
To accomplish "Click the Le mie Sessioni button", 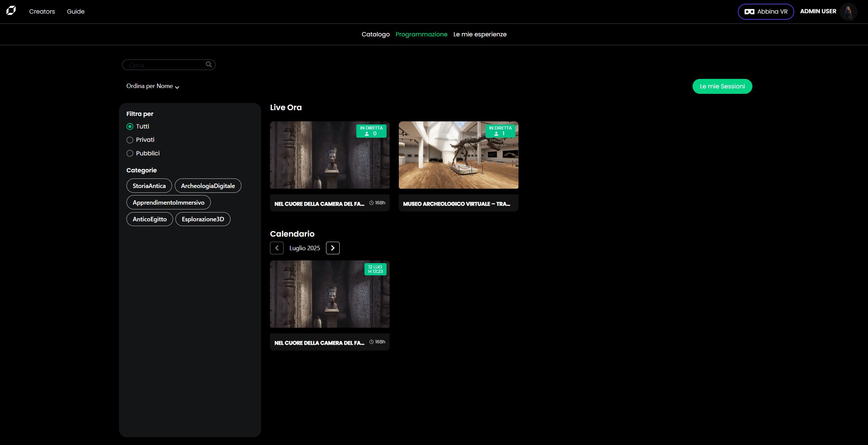I will [722, 86].
